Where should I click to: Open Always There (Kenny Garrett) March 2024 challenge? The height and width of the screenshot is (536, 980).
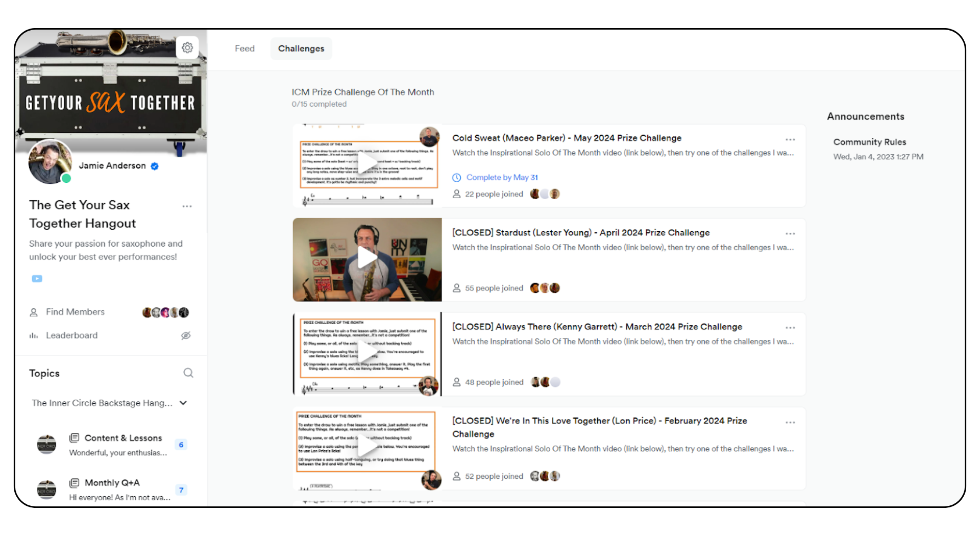click(x=597, y=327)
